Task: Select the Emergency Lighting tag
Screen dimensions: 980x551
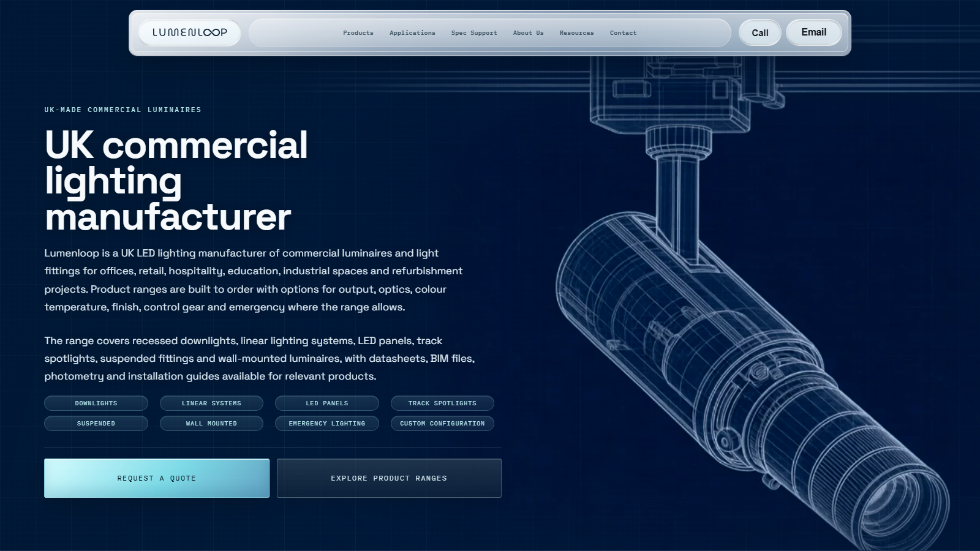Action: pos(327,424)
